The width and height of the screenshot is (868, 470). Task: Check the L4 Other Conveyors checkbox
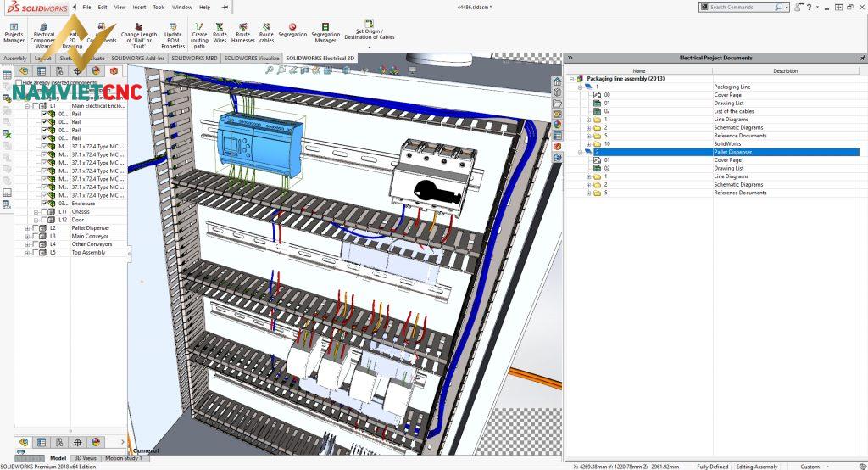point(36,244)
